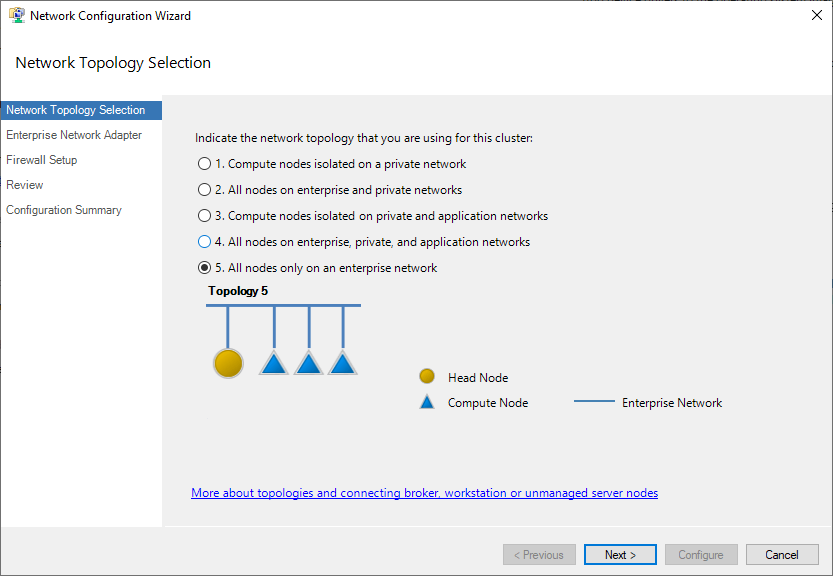
Task: Click the Head Node legend marker
Action: (x=427, y=377)
